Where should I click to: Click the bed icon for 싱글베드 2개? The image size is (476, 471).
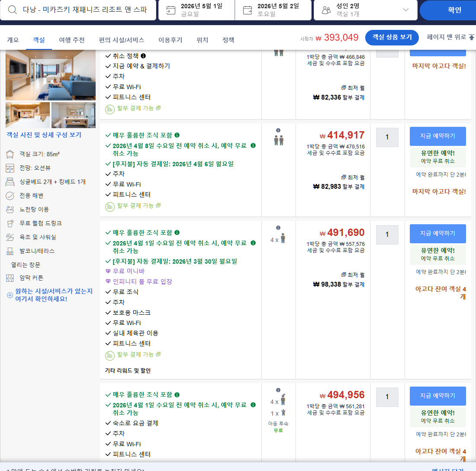10,182
